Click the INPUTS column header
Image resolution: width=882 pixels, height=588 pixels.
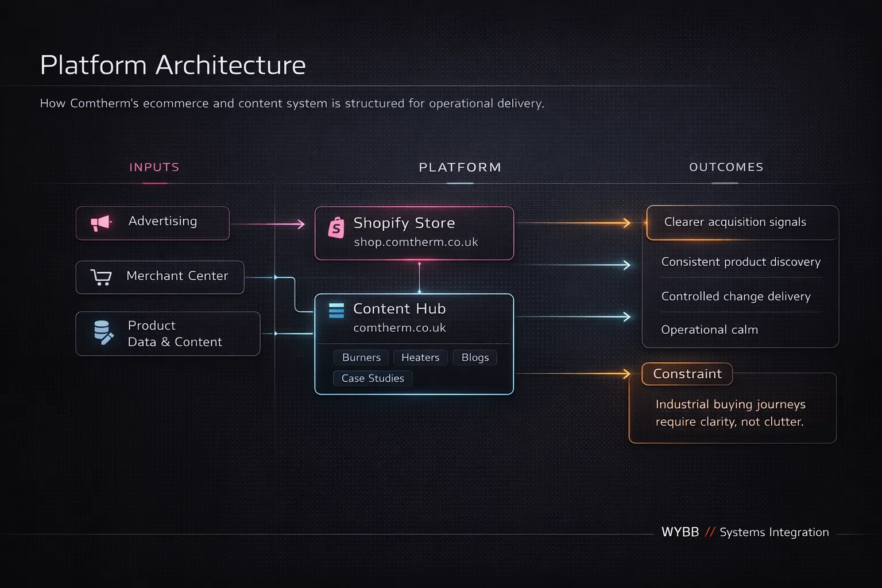pyautogui.click(x=154, y=167)
